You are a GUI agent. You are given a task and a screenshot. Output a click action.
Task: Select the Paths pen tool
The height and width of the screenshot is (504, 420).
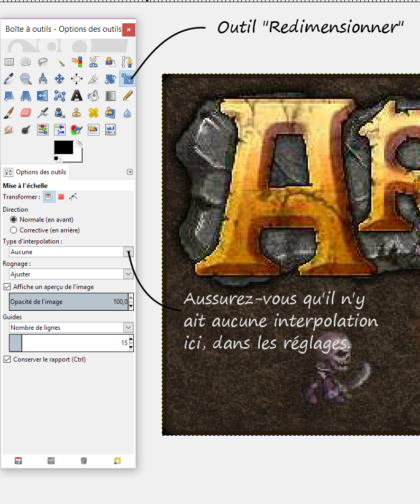pos(127,62)
